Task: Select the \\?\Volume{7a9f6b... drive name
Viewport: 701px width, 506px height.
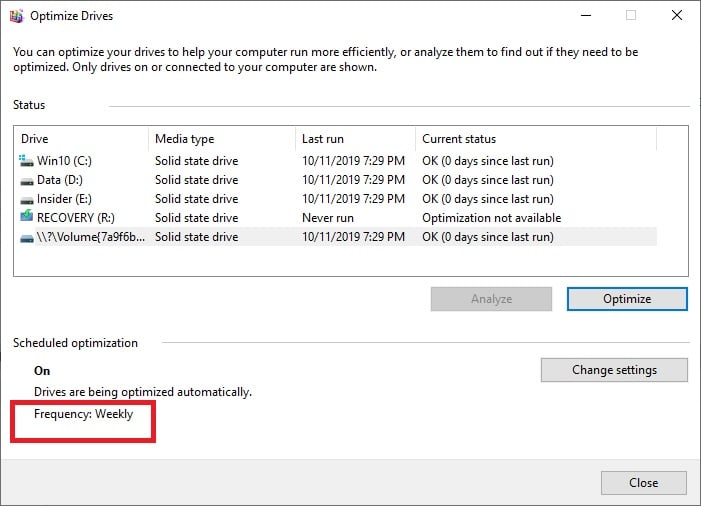Action: [91, 237]
